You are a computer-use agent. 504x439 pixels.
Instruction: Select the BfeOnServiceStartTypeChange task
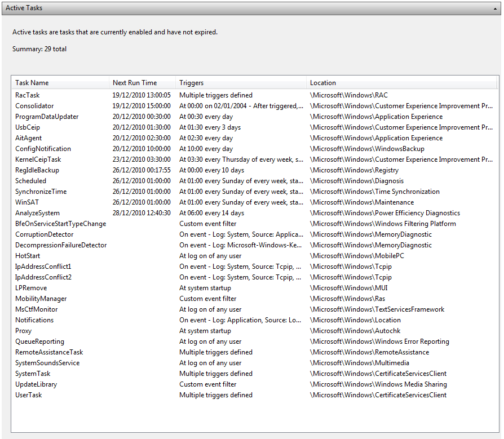click(255, 224)
